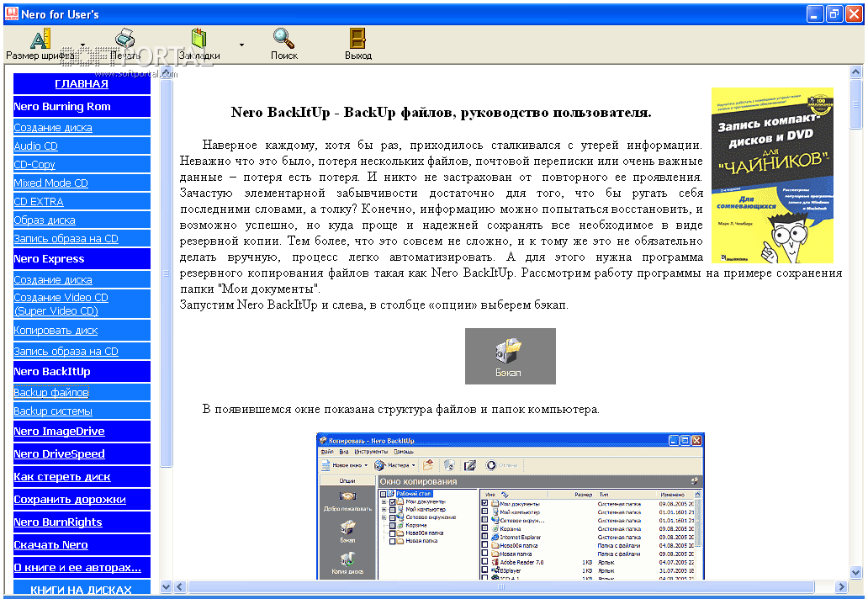Viewport: 868px width, 599px height.
Task: Open the Backup файлов link
Action: click(51, 392)
